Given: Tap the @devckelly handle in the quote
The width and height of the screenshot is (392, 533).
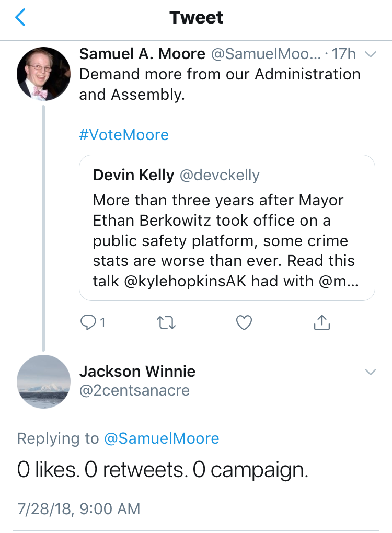Looking at the screenshot, I should point(220,175).
